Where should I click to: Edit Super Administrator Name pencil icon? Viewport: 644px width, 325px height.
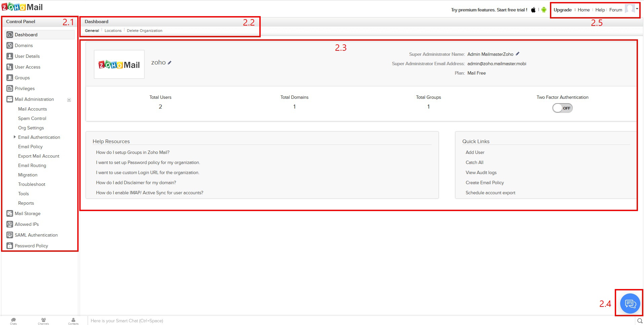518,54
